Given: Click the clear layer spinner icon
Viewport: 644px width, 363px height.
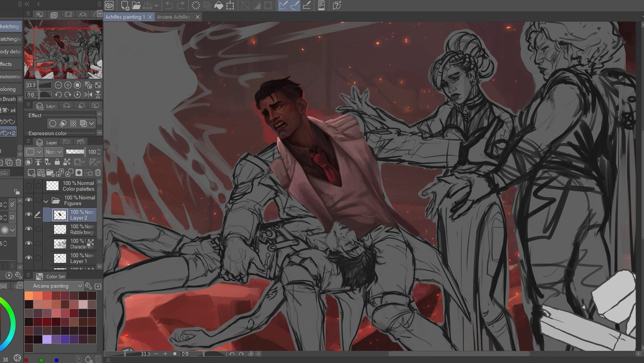Looking at the screenshot, I should (x=196, y=5).
